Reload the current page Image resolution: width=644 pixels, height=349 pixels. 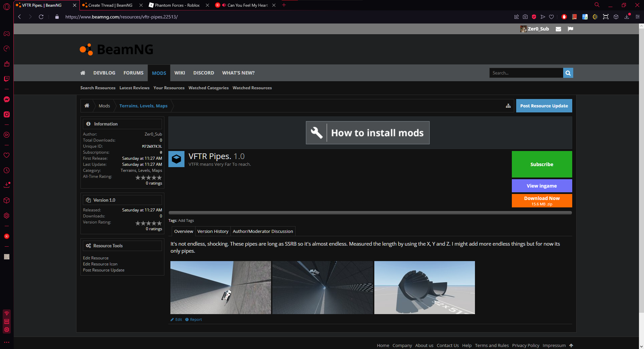coord(41,17)
